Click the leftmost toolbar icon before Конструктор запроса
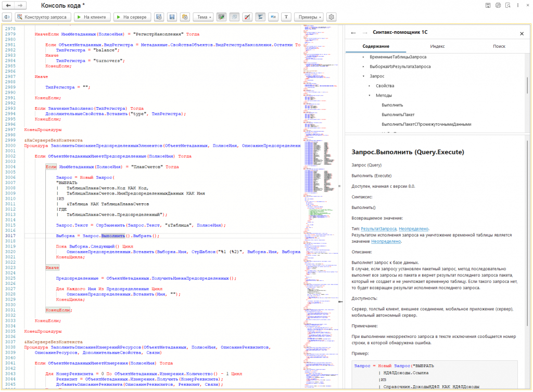The height and width of the screenshot is (392, 533). click(7, 17)
